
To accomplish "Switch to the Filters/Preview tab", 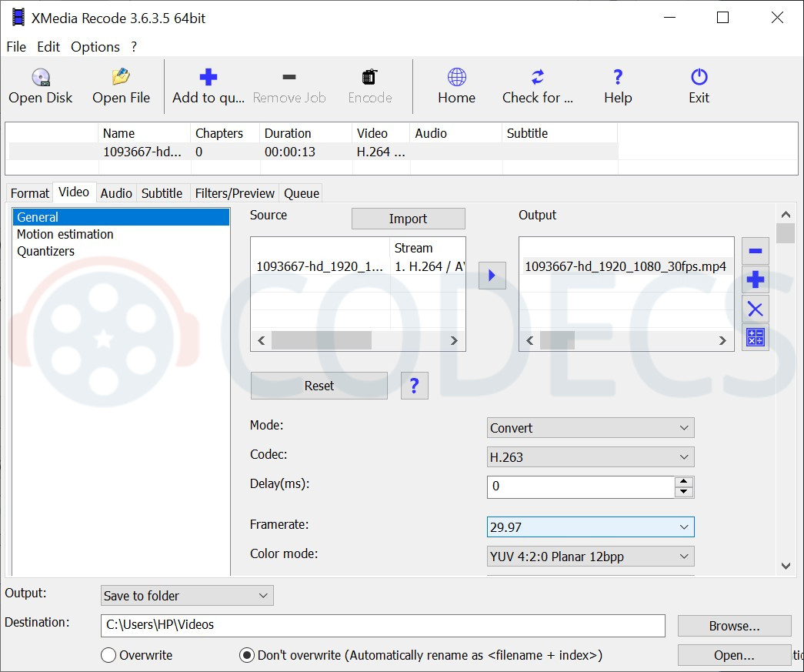I will [235, 193].
